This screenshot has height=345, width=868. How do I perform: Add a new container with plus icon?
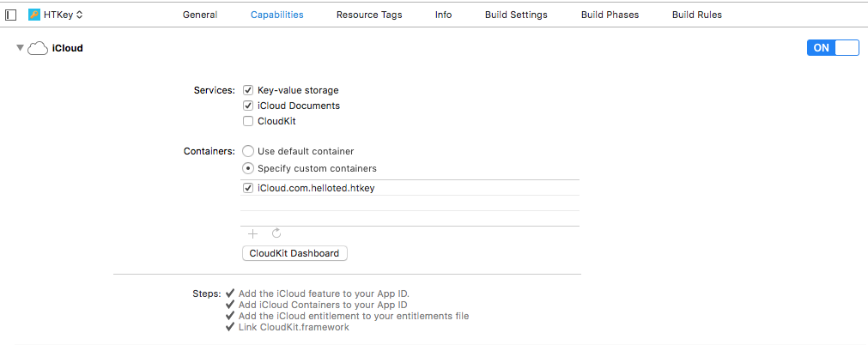[252, 233]
